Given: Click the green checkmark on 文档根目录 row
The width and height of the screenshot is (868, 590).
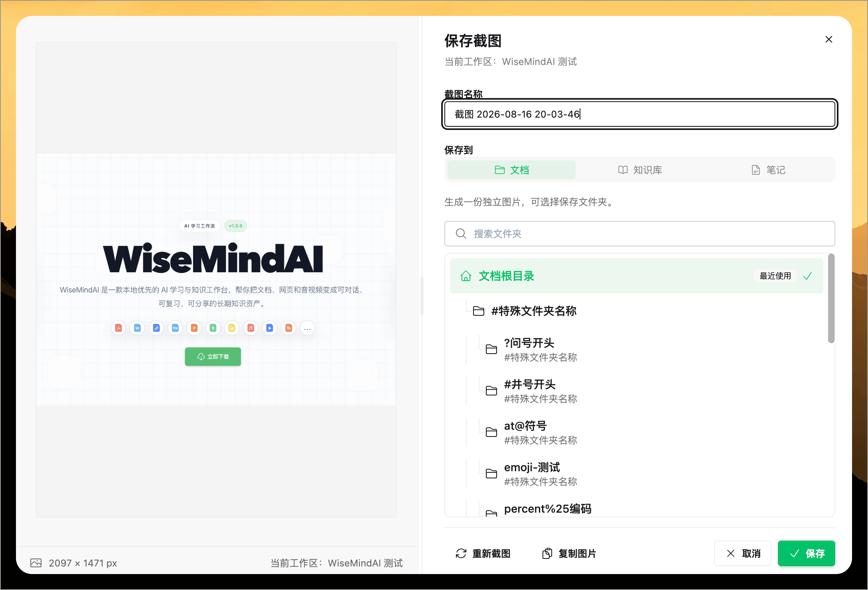Looking at the screenshot, I should click(808, 276).
